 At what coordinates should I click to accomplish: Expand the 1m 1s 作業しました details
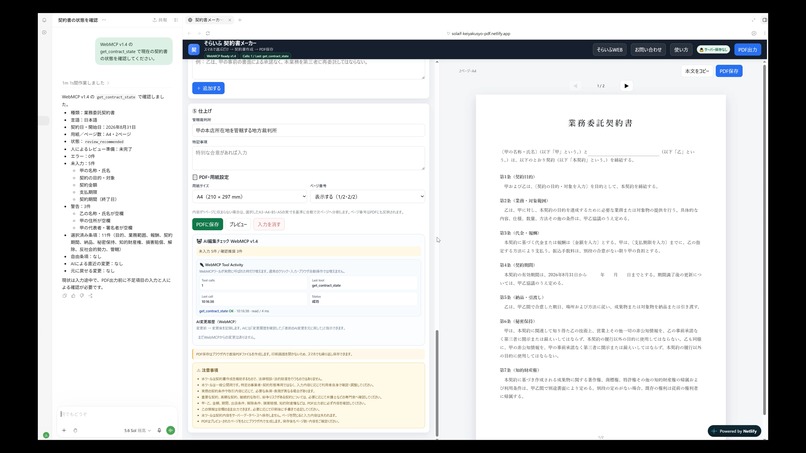tap(86, 83)
